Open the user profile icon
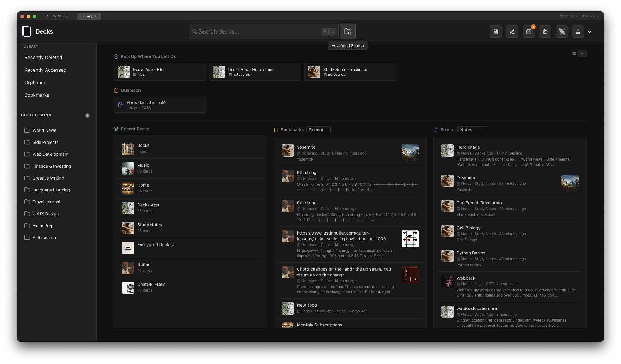This screenshot has height=364, width=621. click(x=578, y=31)
